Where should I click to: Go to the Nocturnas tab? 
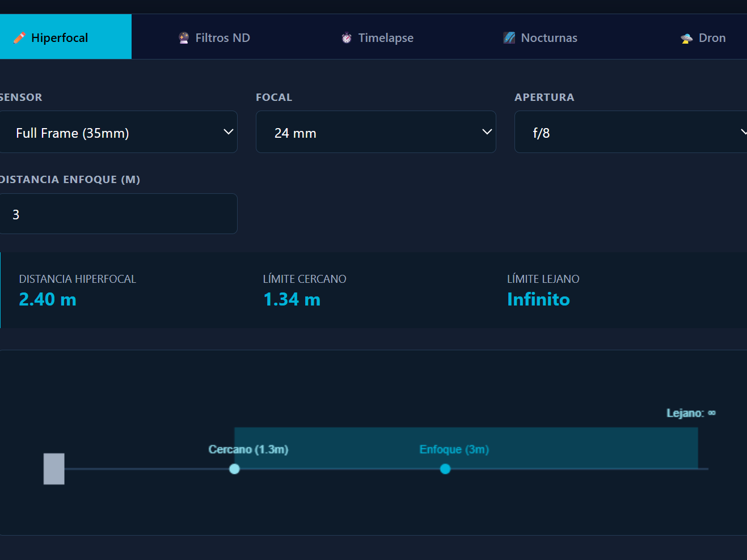click(541, 38)
